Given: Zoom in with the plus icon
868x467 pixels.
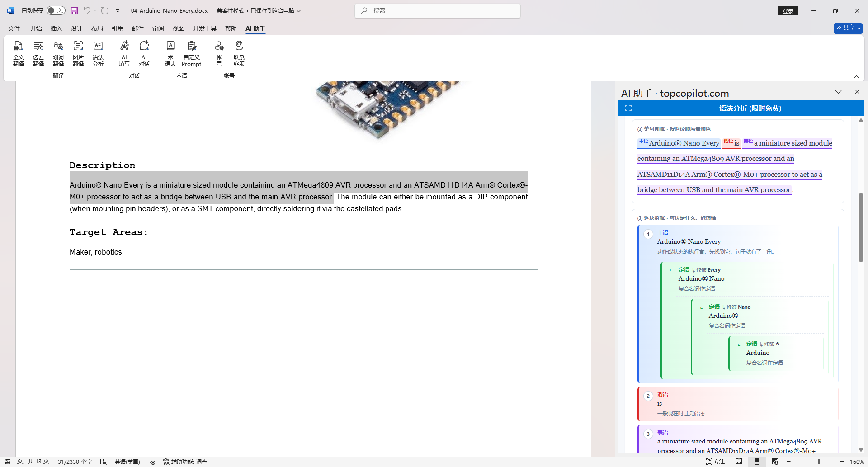Looking at the screenshot, I should coord(842,462).
